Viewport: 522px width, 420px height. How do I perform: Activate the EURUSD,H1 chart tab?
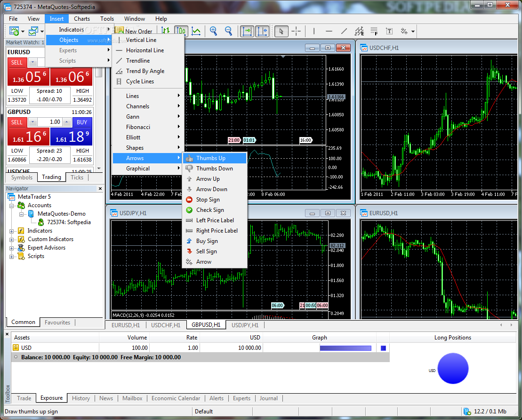click(x=126, y=325)
